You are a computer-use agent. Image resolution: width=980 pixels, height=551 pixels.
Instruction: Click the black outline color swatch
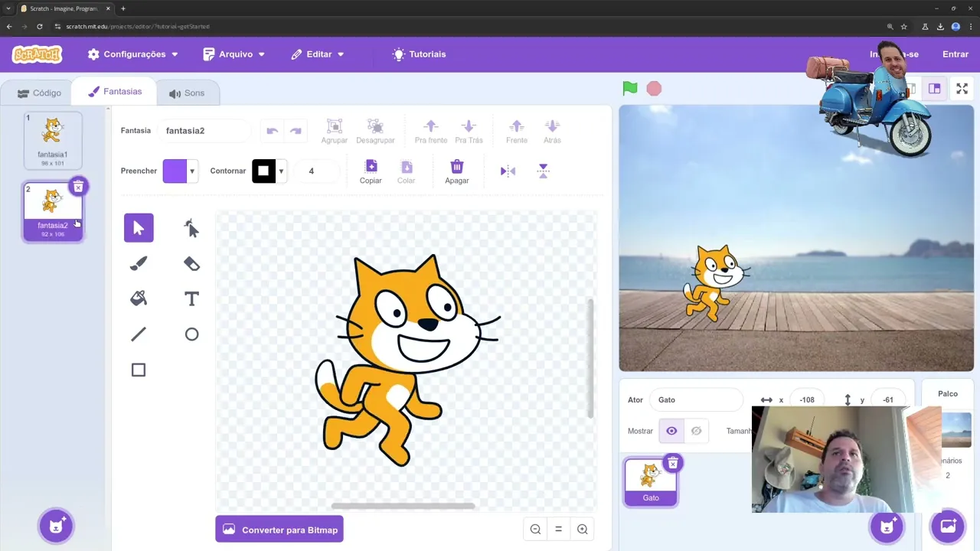point(263,171)
